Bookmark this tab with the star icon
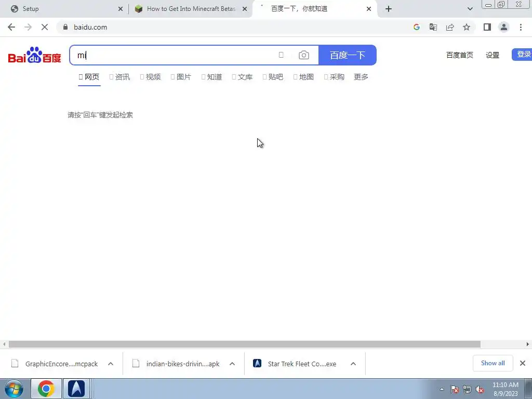 467,27
